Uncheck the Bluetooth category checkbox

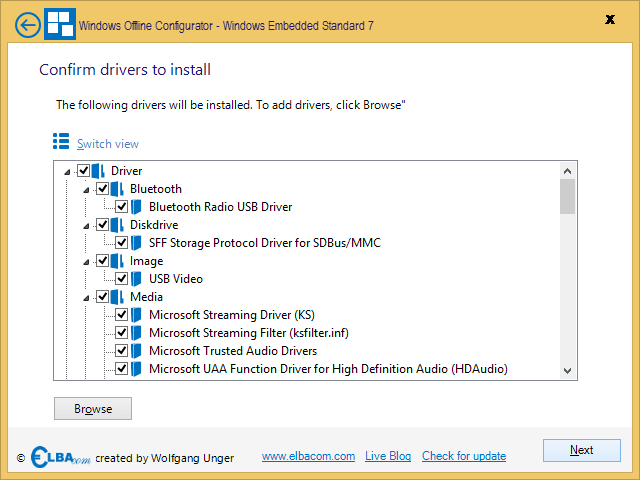[x=102, y=188]
